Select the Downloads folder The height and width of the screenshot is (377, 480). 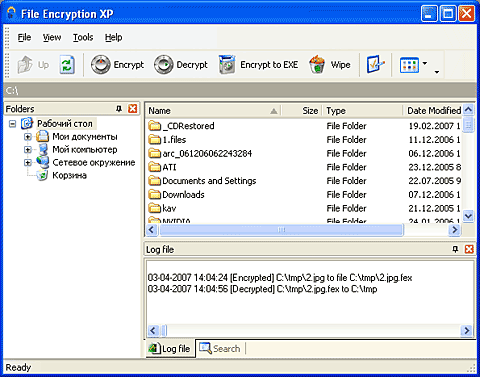pos(183,194)
